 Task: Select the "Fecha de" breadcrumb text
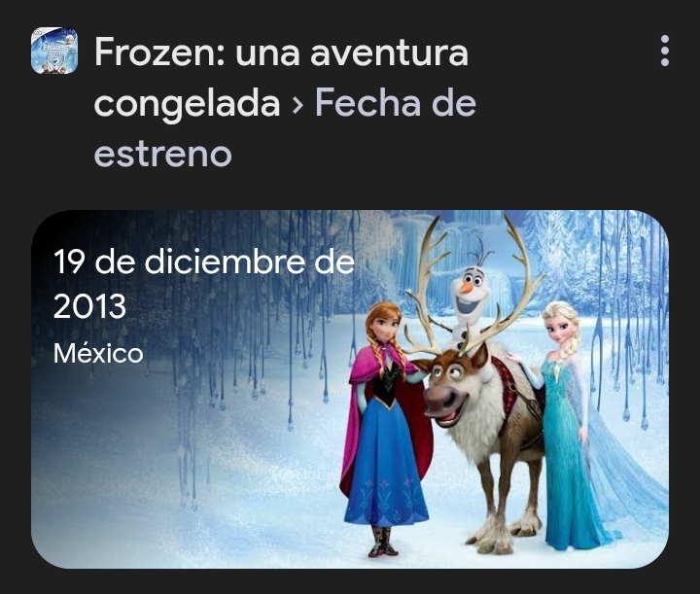point(396,103)
